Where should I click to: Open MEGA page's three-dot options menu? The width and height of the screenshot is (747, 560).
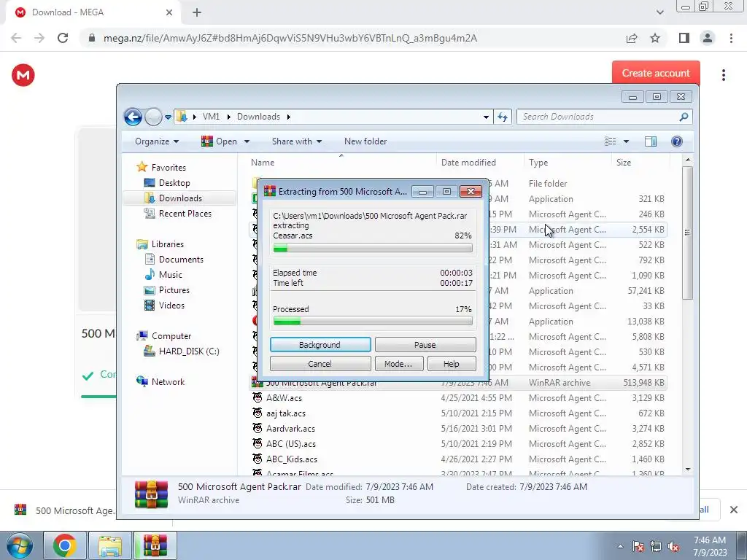(x=723, y=75)
